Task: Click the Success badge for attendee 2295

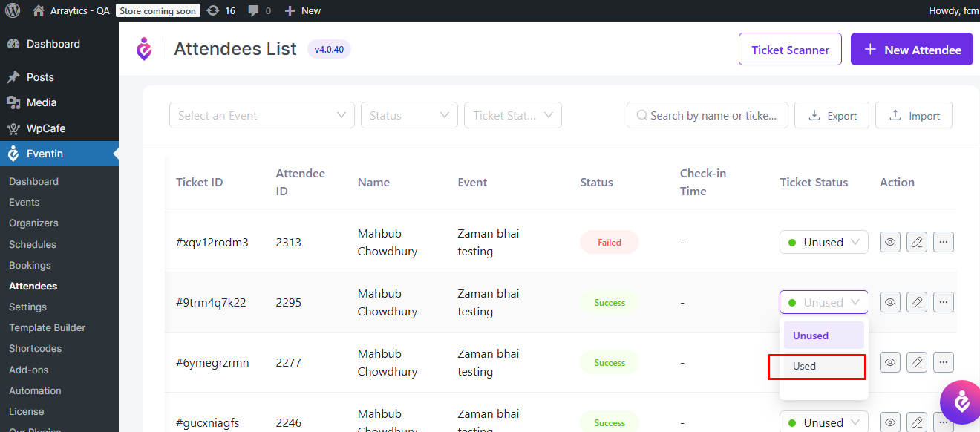Action: [x=610, y=302]
